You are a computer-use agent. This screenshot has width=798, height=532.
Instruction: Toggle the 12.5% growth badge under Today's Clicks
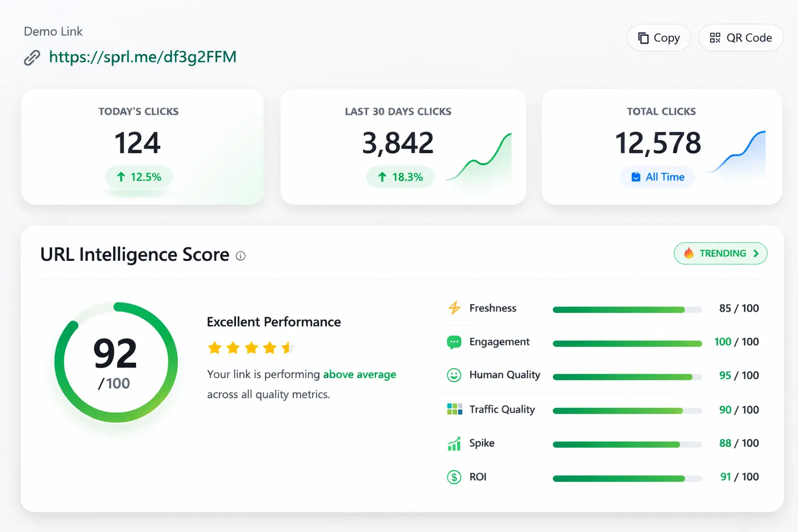point(138,177)
